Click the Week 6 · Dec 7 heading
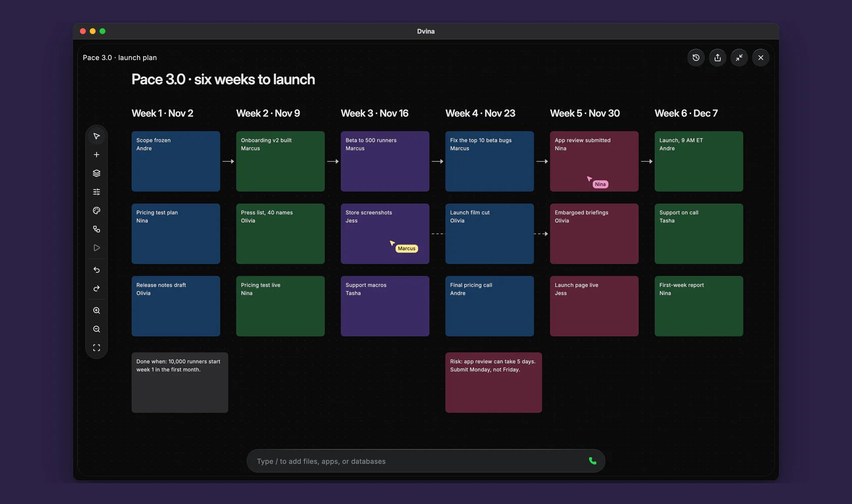 686,113
